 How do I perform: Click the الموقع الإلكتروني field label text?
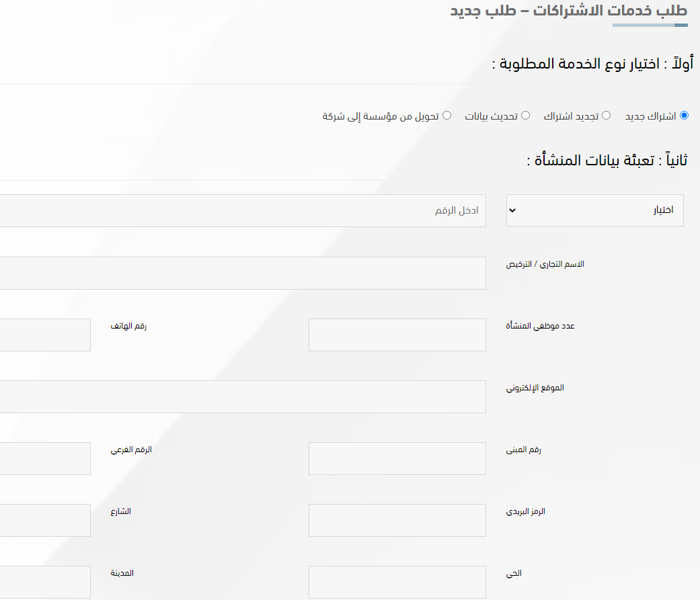tap(535, 388)
